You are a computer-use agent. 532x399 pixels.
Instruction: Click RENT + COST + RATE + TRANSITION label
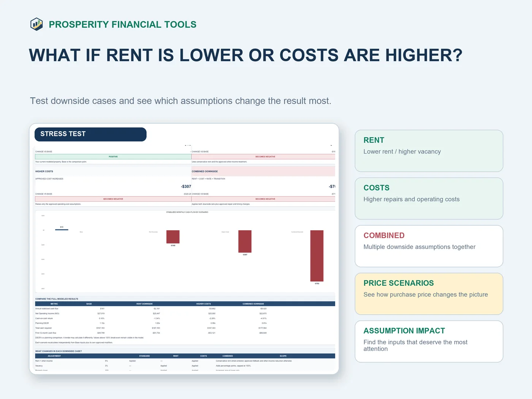pyautogui.click(x=208, y=179)
